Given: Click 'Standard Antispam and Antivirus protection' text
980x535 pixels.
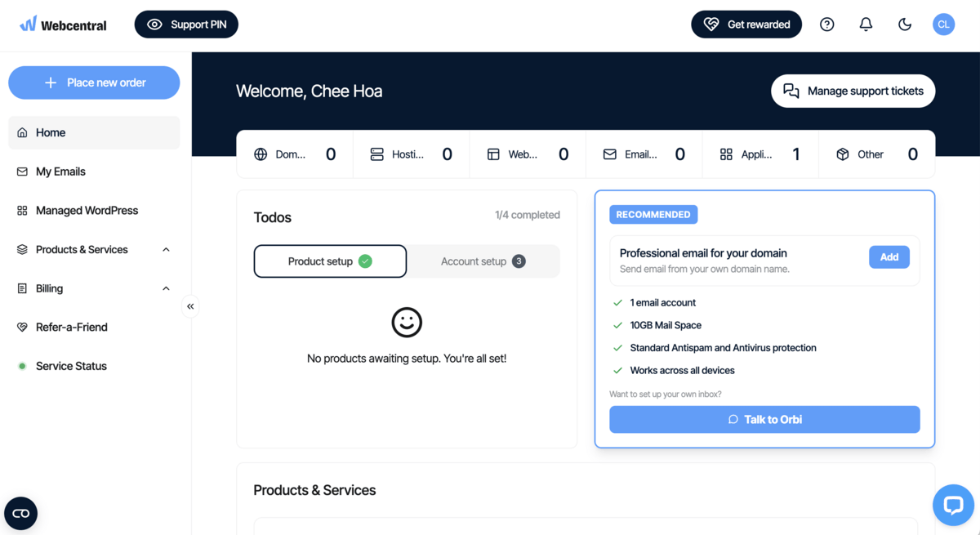Looking at the screenshot, I should [x=723, y=348].
